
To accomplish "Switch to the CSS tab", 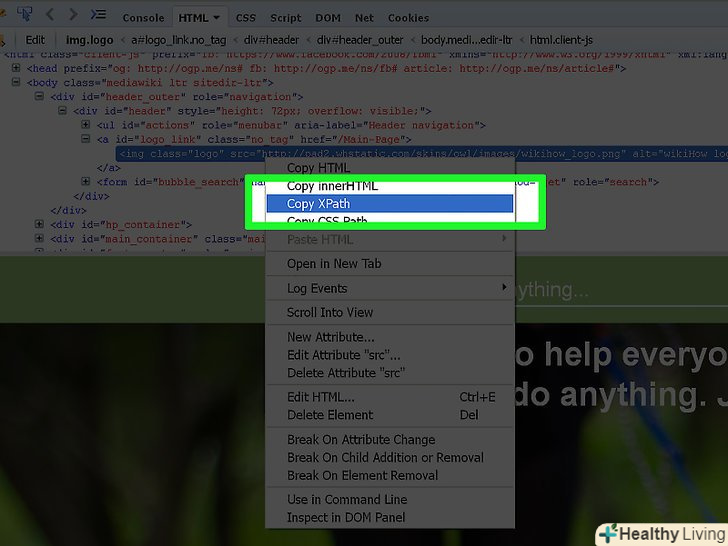I will 246,18.
